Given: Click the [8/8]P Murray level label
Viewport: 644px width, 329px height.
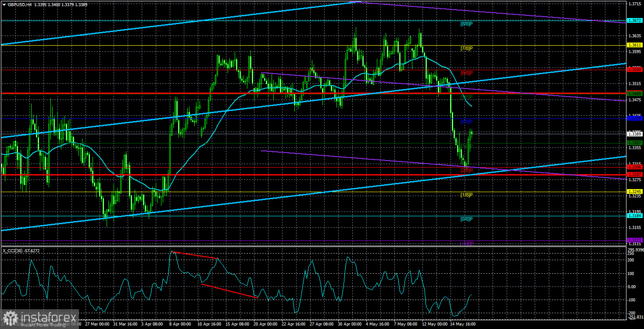Looking at the screenshot, I should click(x=466, y=24).
